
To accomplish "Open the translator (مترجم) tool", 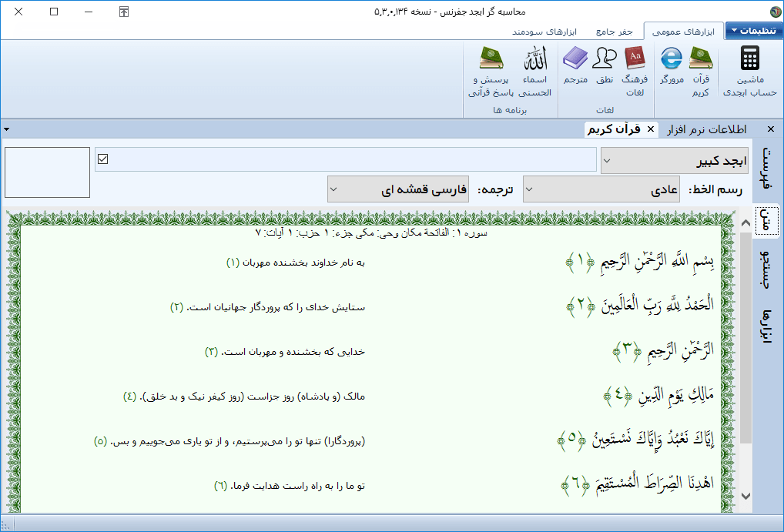I will (575, 65).
